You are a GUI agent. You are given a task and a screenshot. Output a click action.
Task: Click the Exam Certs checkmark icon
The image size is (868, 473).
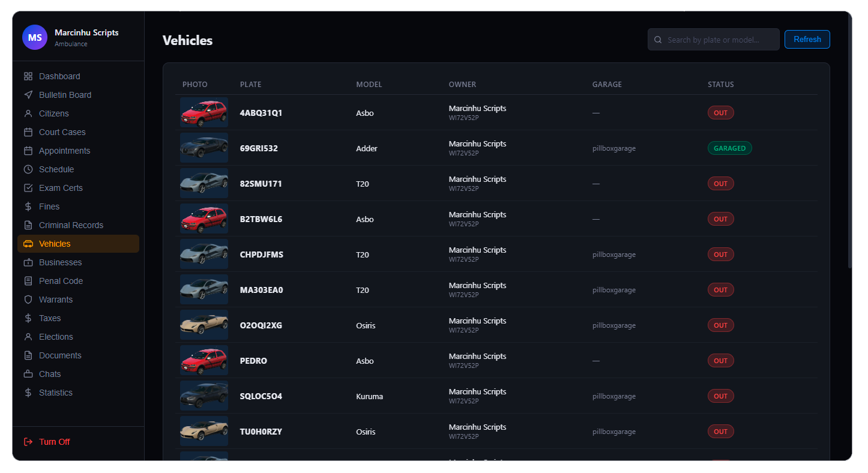point(28,188)
